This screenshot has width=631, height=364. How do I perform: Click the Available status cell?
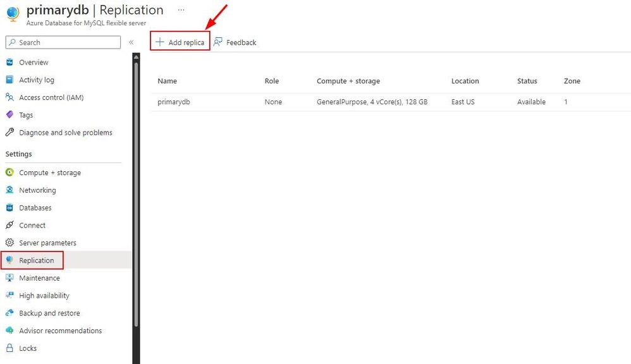coord(531,102)
